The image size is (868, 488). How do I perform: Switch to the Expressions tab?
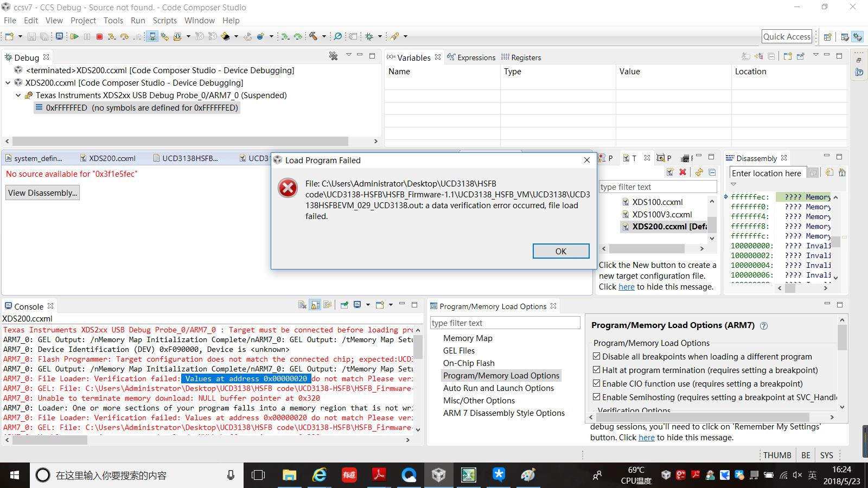(x=471, y=57)
